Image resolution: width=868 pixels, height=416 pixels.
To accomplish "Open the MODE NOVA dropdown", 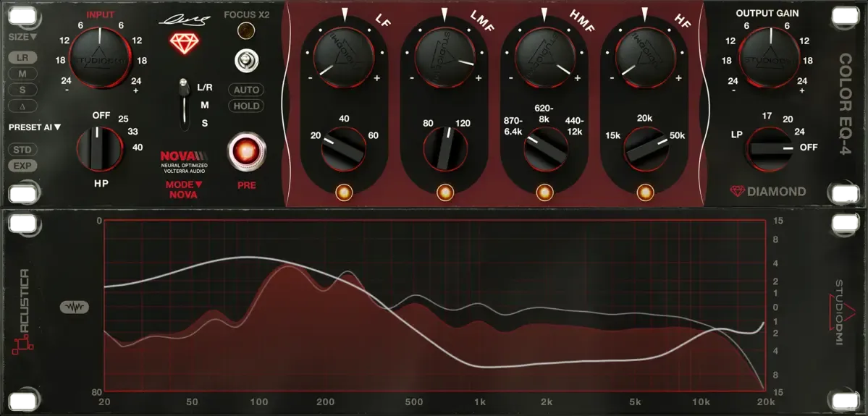I will [x=184, y=190].
